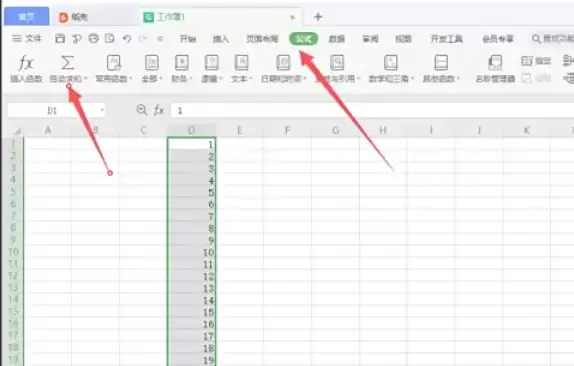Open the 稻壳 Docer window tab

tap(74, 17)
